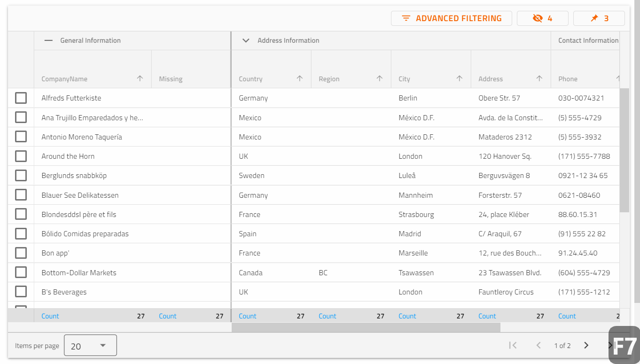Click the Missing column header
Screen dimensions: 640x364
171,79
